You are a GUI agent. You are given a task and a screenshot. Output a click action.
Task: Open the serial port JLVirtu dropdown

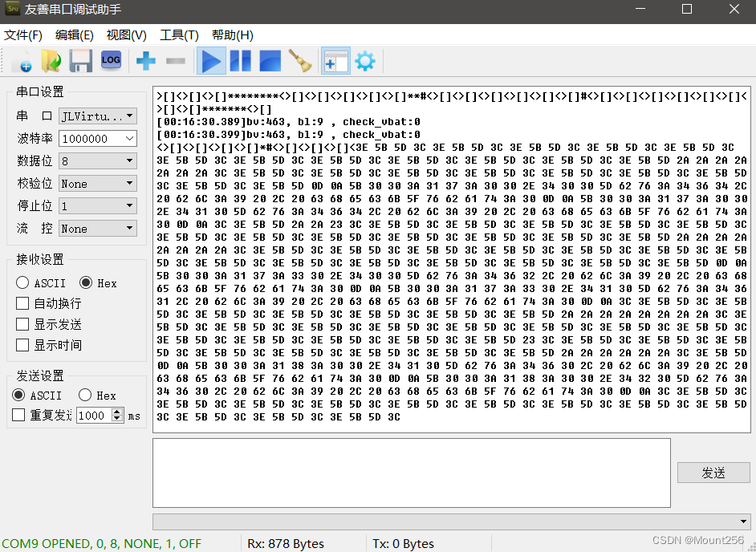coord(98,116)
